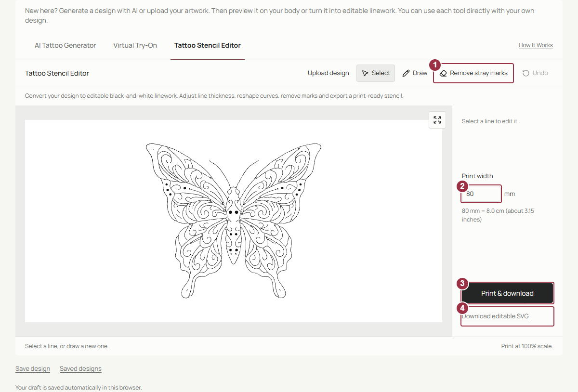Click the 'Tattoo Stencil Editor' panel heading
Screen dimensions: 578x392
pos(57,73)
